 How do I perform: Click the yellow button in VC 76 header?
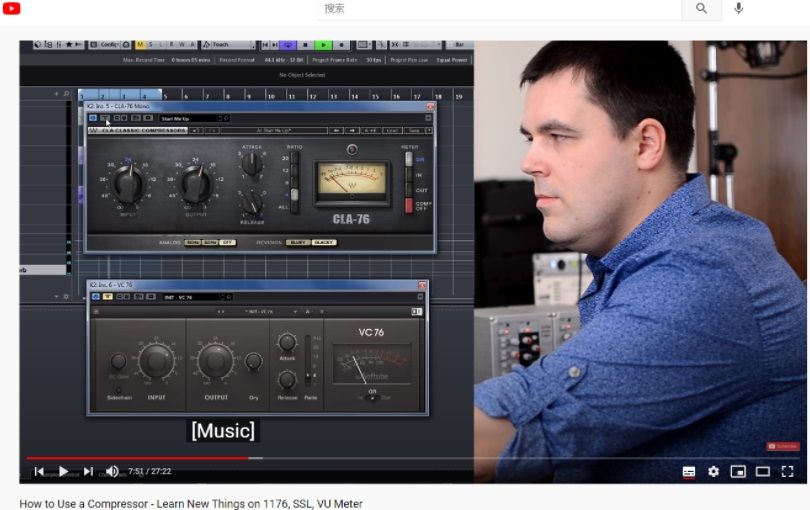coord(107,297)
